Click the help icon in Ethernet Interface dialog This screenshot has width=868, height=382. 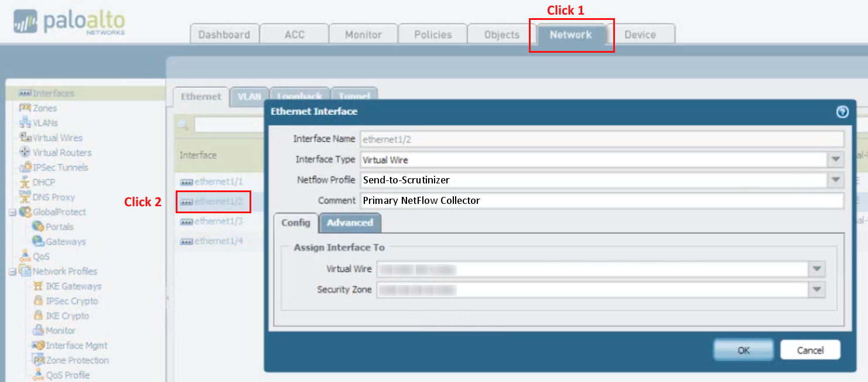842,112
